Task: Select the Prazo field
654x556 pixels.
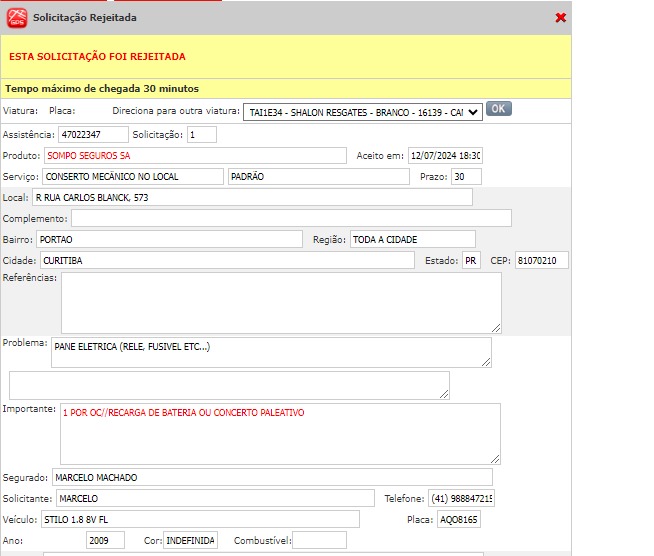Action: [x=465, y=177]
